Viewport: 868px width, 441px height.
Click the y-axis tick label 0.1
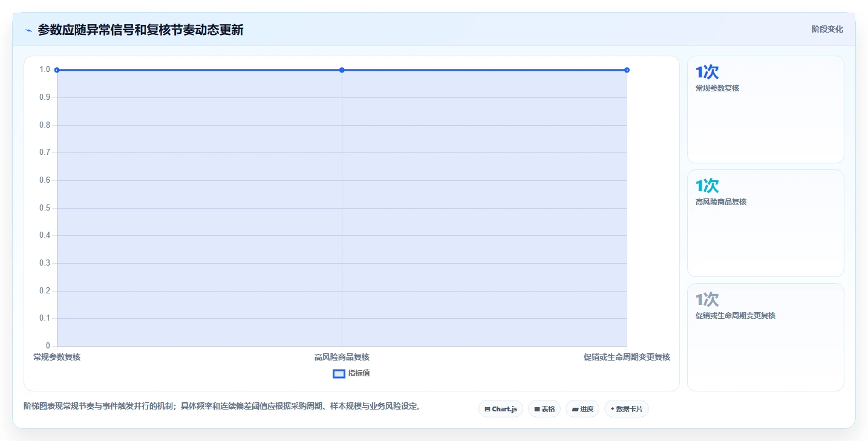tap(45, 319)
